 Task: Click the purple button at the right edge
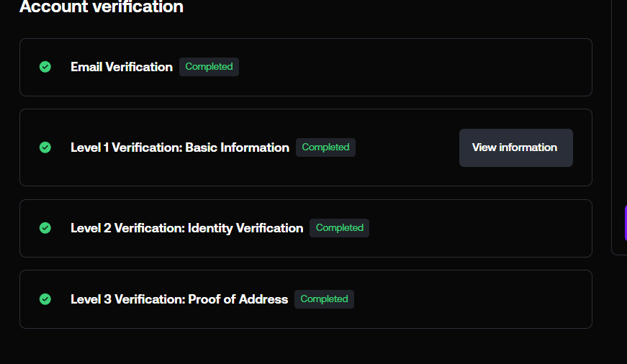coord(625,222)
